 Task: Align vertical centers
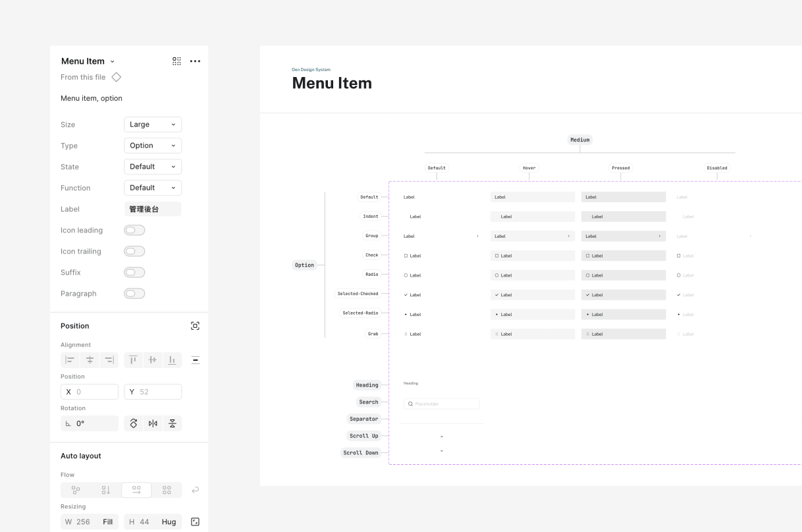153,359
